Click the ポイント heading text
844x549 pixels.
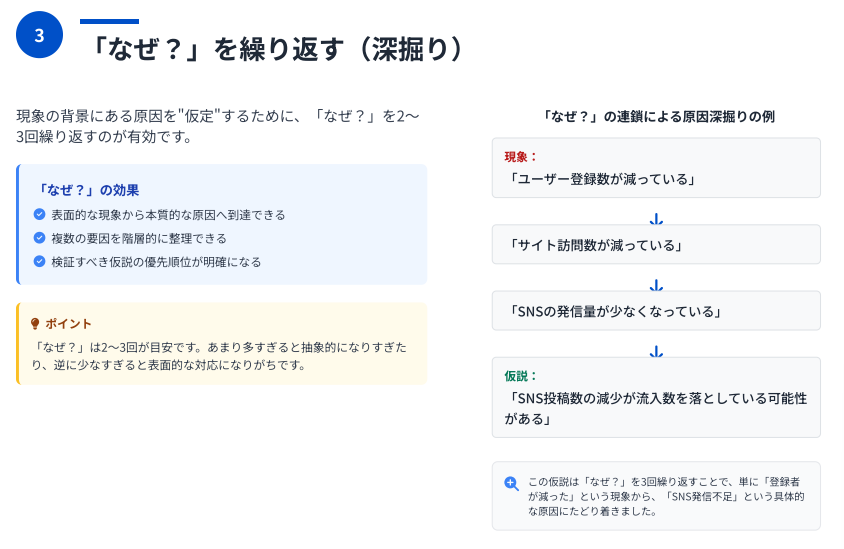coord(68,323)
